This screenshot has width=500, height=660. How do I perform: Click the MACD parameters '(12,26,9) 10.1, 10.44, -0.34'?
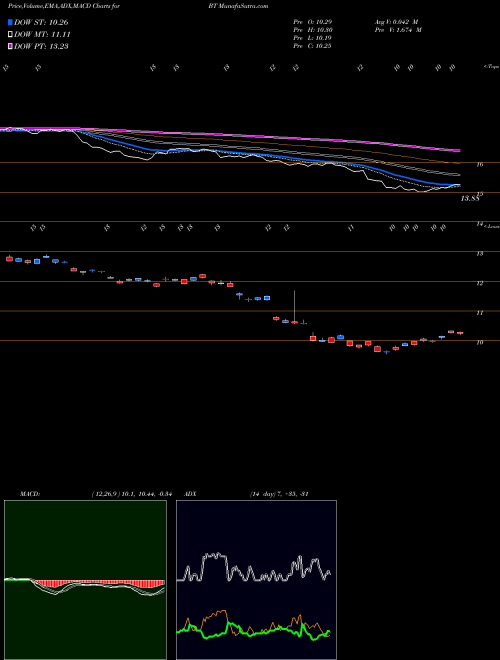[131, 494]
